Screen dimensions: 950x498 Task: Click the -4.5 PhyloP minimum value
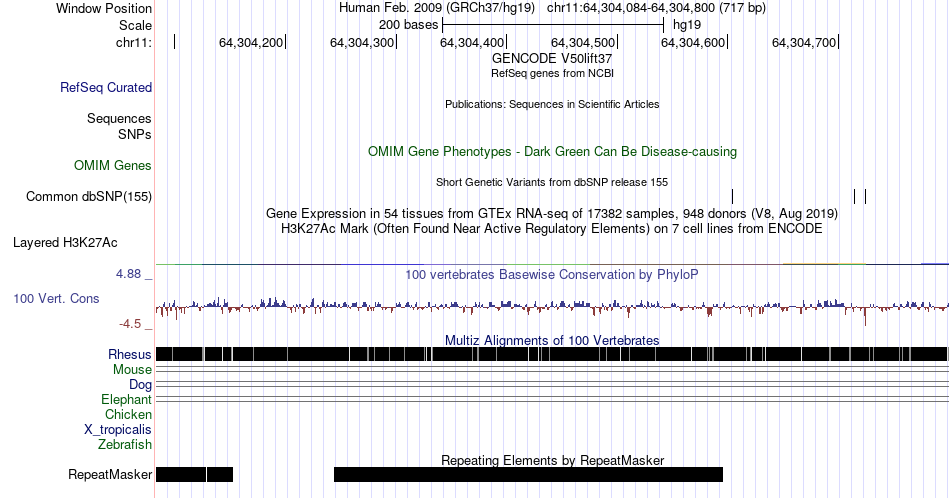(x=130, y=324)
